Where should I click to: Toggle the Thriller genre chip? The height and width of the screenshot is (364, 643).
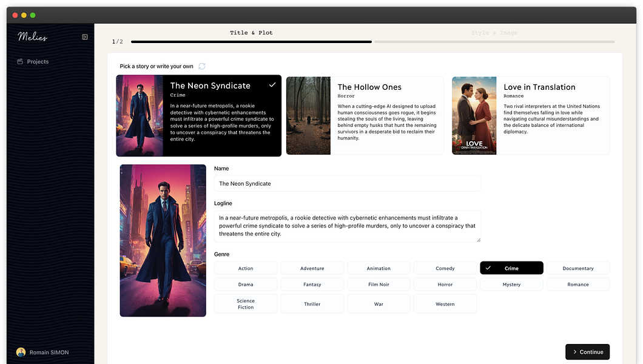[x=312, y=304]
